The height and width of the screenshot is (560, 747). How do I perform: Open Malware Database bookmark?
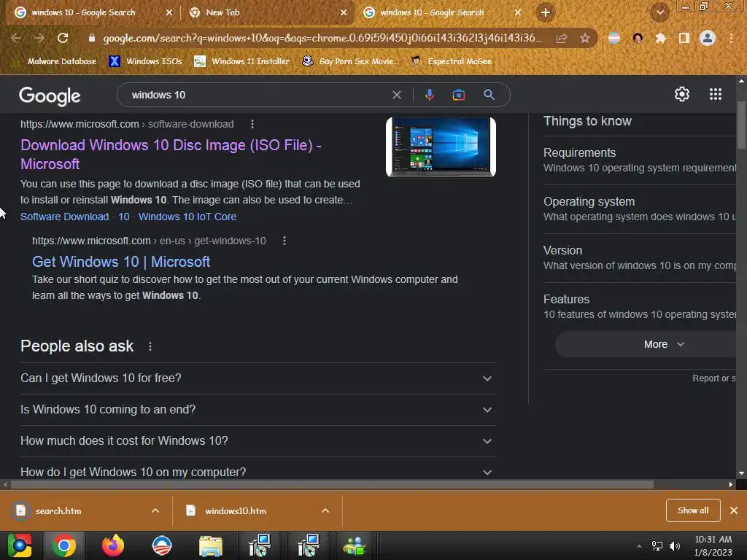[x=56, y=61]
